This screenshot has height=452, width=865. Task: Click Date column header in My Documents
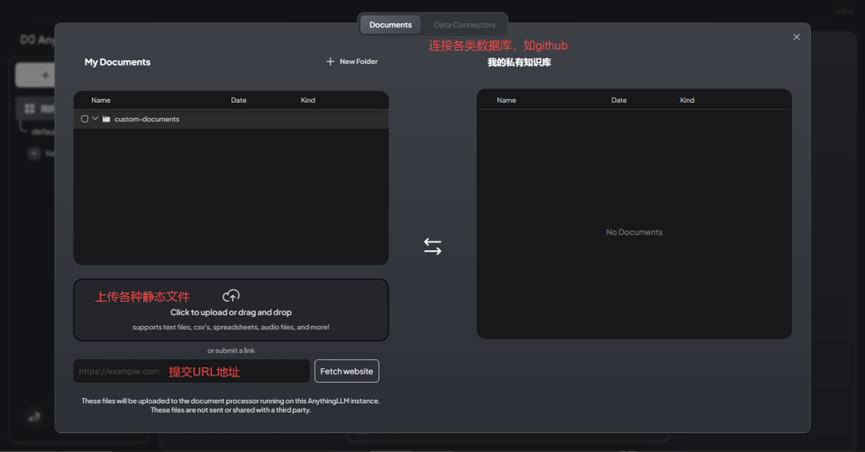pos(238,100)
